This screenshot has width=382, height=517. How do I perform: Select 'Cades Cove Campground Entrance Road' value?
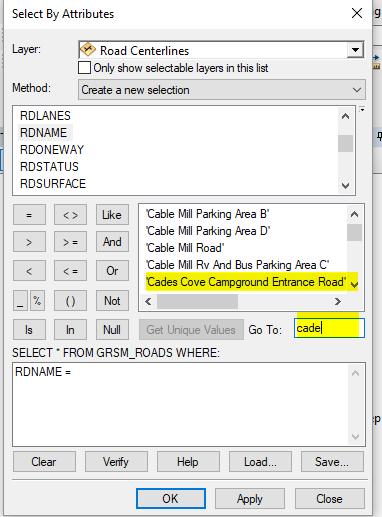pos(246,282)
